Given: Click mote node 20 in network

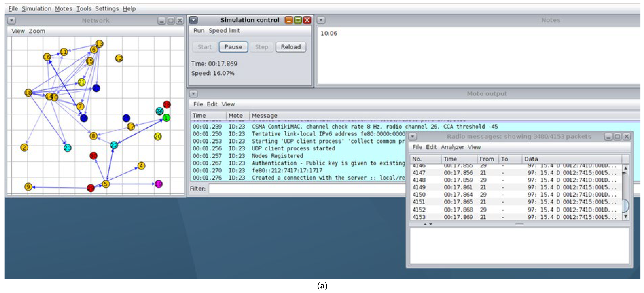Looking at the screenshot, I should [x=158, y=137].
